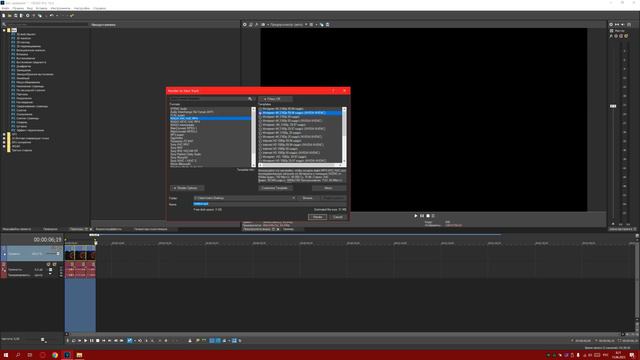Play the video in preview window

click(416, 216)
